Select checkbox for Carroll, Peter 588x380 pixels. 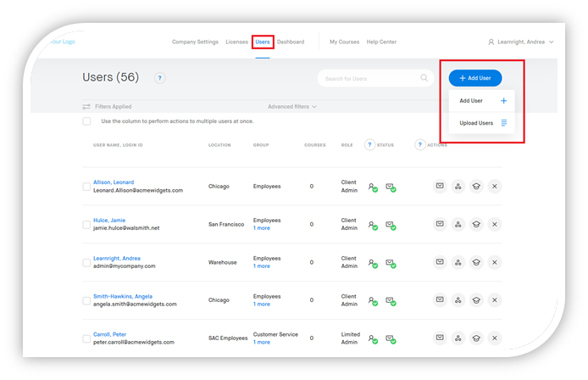pos(86,338)
